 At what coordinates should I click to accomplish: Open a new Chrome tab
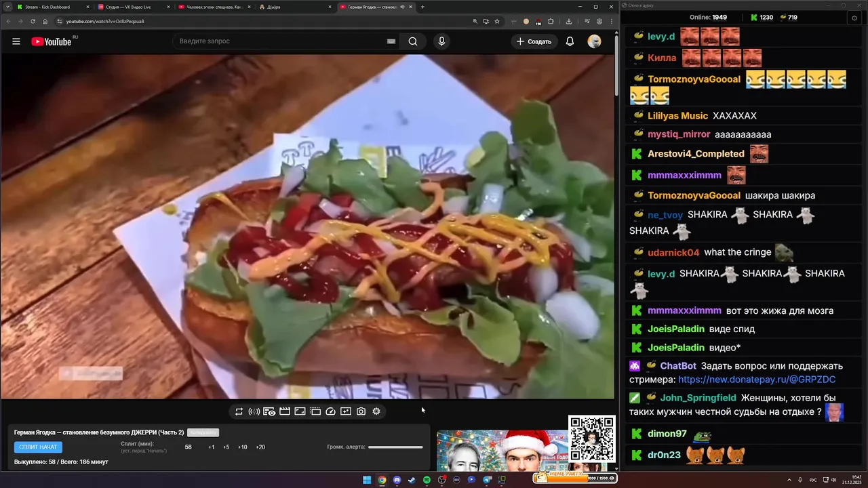422,7
